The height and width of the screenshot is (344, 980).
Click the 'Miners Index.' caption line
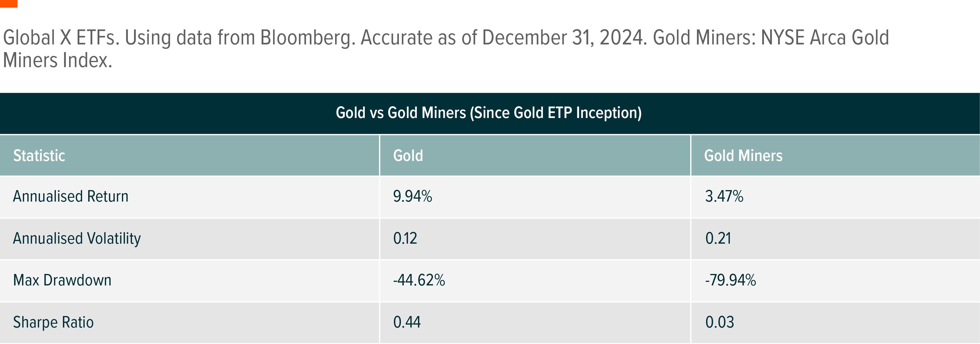(57, 61)
